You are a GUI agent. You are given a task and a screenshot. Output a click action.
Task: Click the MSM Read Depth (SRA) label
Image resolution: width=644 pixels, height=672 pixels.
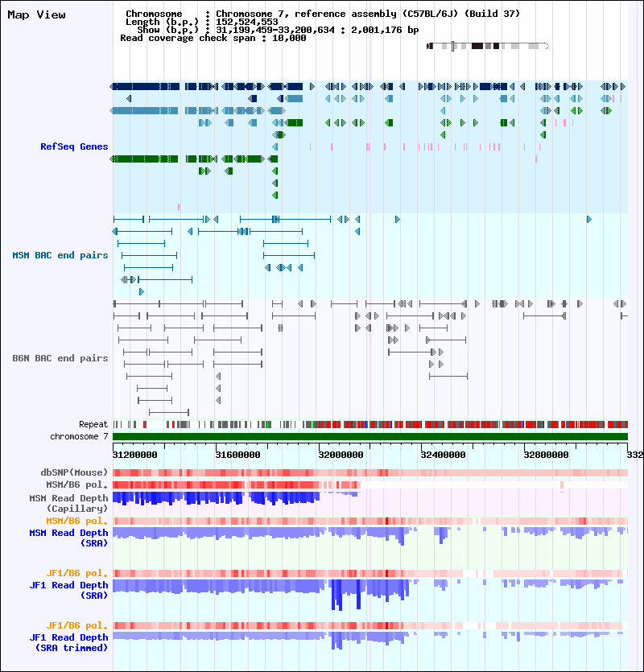(68, 538)
